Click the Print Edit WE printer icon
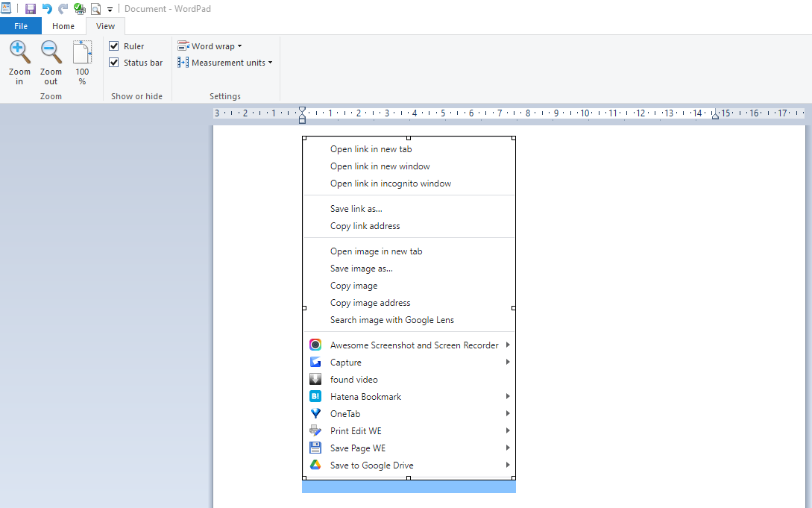This screenshot has height=508, width=812. (315, 430)
